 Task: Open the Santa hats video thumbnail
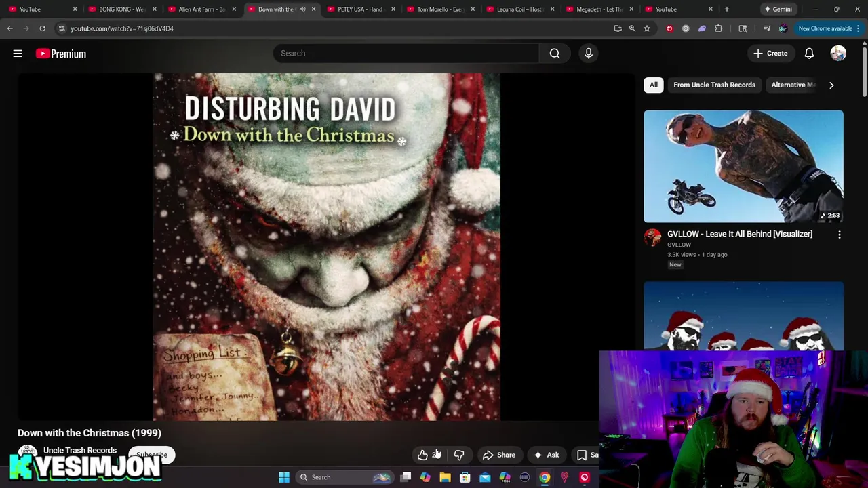tap(743, 317)
